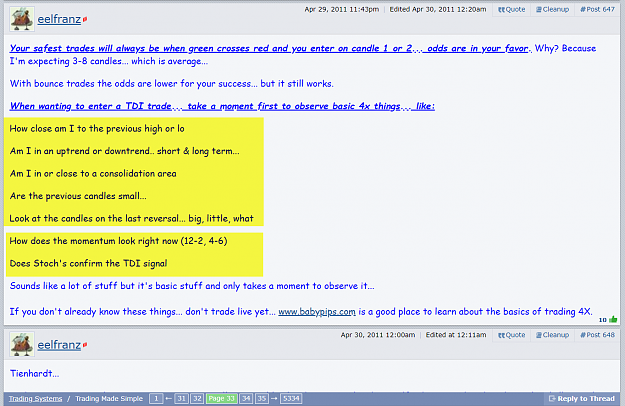Go to page 31
Viewport: 625px width, 406px height.
[181, 398]
